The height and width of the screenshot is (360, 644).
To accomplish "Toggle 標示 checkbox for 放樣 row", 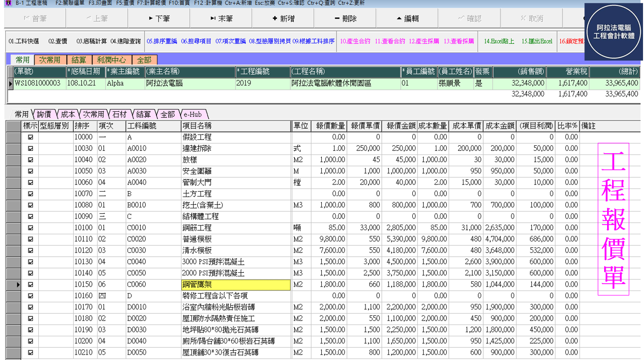I will pyautogui.click(x=31, y=160).
